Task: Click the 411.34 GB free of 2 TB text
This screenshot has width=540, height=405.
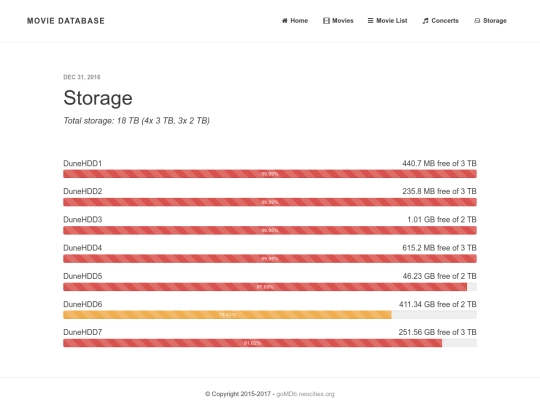Action: tap(438, 304)
